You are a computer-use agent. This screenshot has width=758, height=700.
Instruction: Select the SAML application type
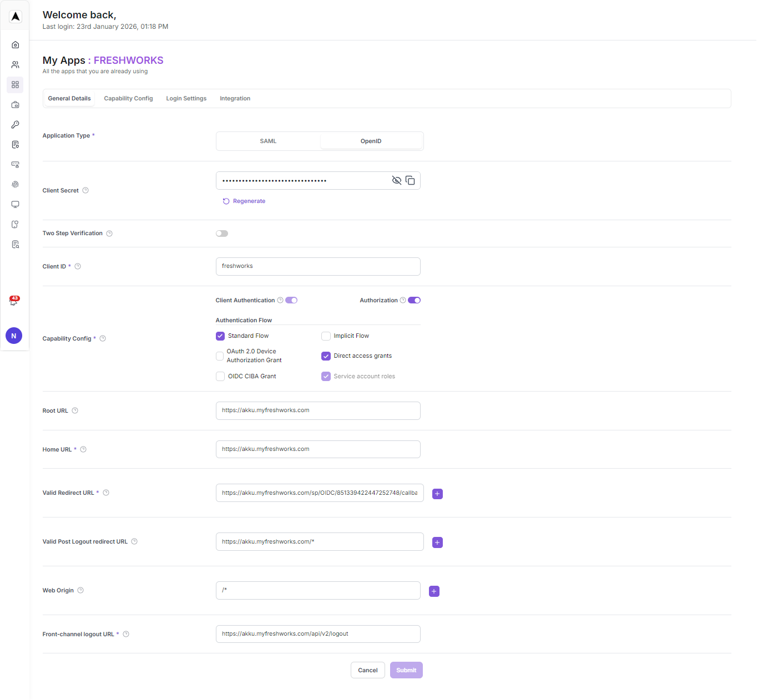[268, 141]
